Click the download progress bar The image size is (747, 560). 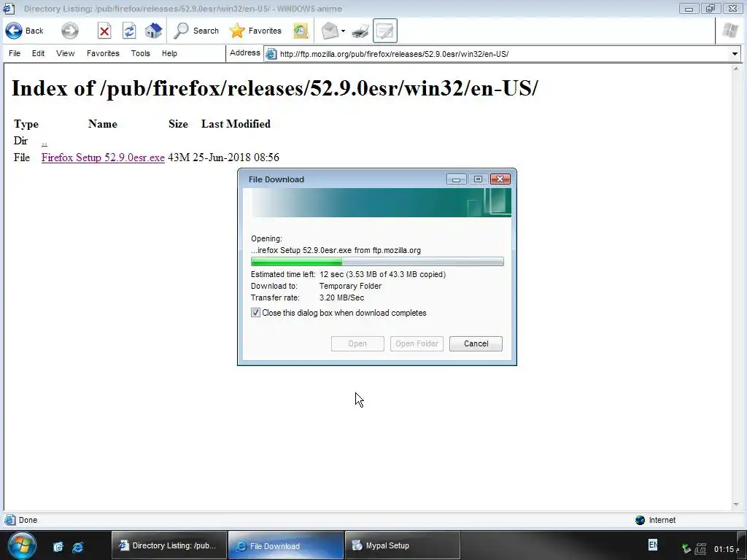tap(377, 262)
